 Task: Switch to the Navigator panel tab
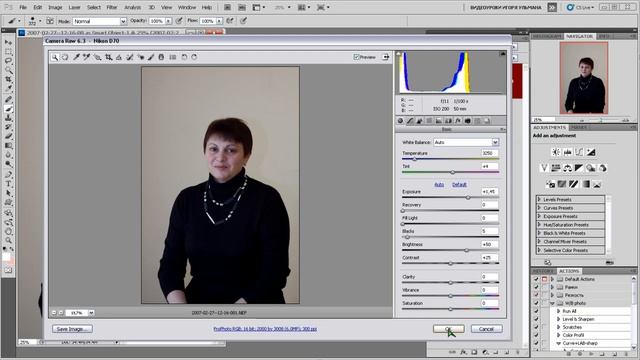coord(579,36)
